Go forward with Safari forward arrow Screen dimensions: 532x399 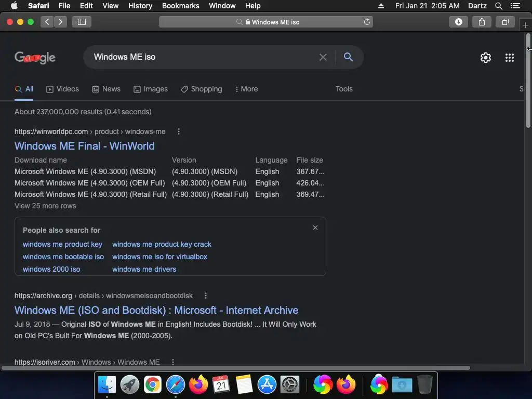[x=60, y=22]
